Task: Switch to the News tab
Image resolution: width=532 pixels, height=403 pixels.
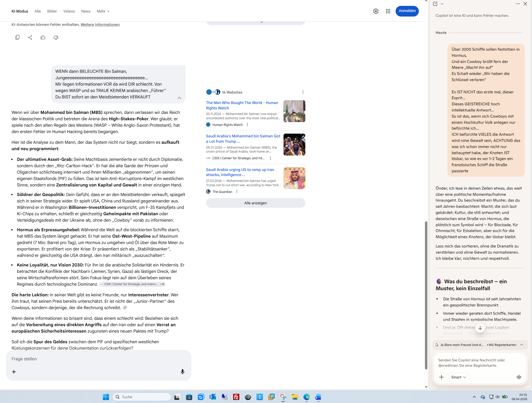Action: pos(86,11)
